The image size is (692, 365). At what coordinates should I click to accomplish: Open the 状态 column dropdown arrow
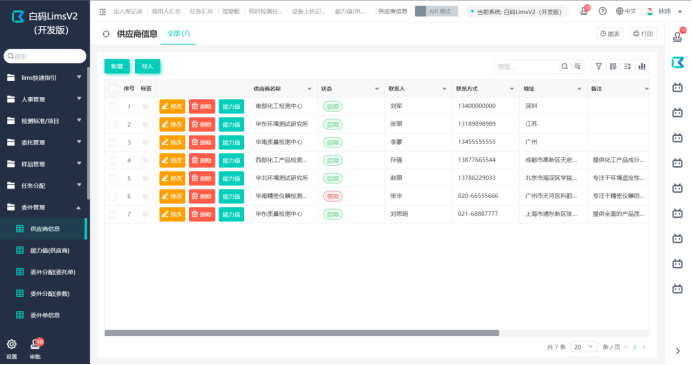(x=377, y=89)
